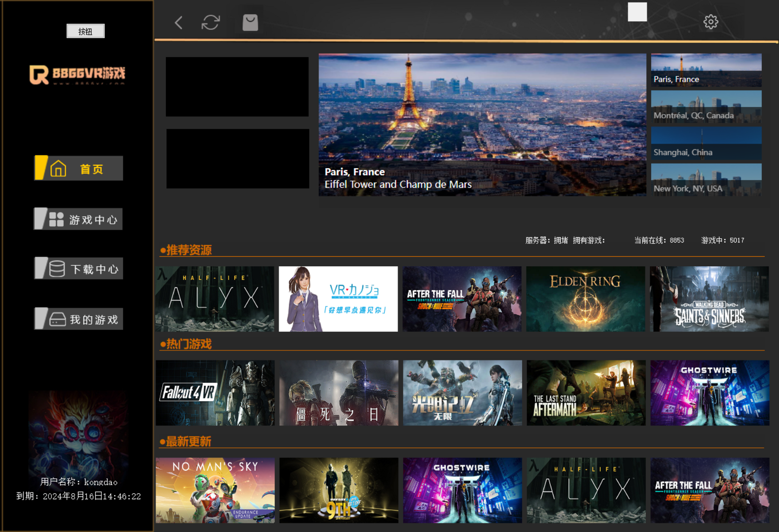This screenshot has width=779, height=532.
Task: Open The Last Stand Aftermath card
Action: click(586, 393)
